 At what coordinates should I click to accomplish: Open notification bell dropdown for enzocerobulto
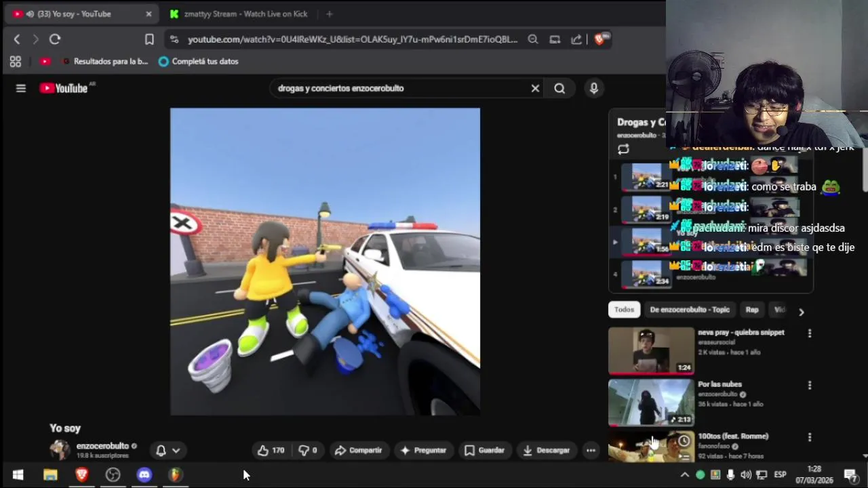click(x=168, y=450)
